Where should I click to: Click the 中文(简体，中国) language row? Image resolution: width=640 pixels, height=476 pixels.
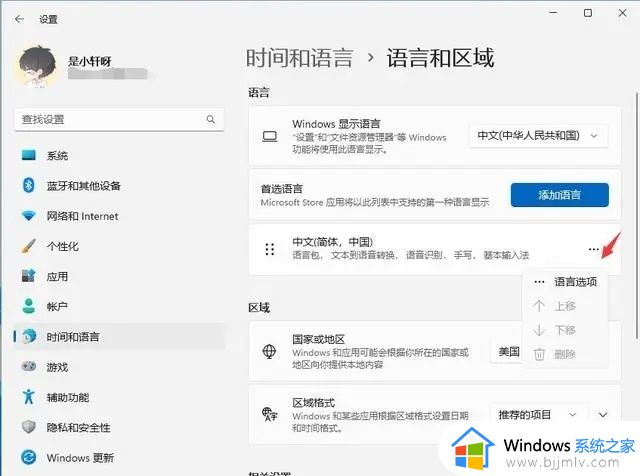(x=435, y=249)
